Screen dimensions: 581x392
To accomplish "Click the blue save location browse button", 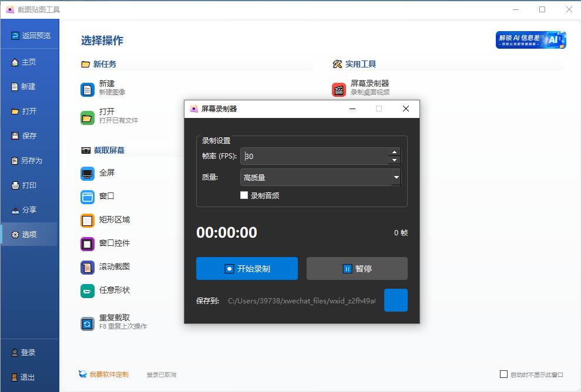I will pyautogui.click(x=395, y=300).
